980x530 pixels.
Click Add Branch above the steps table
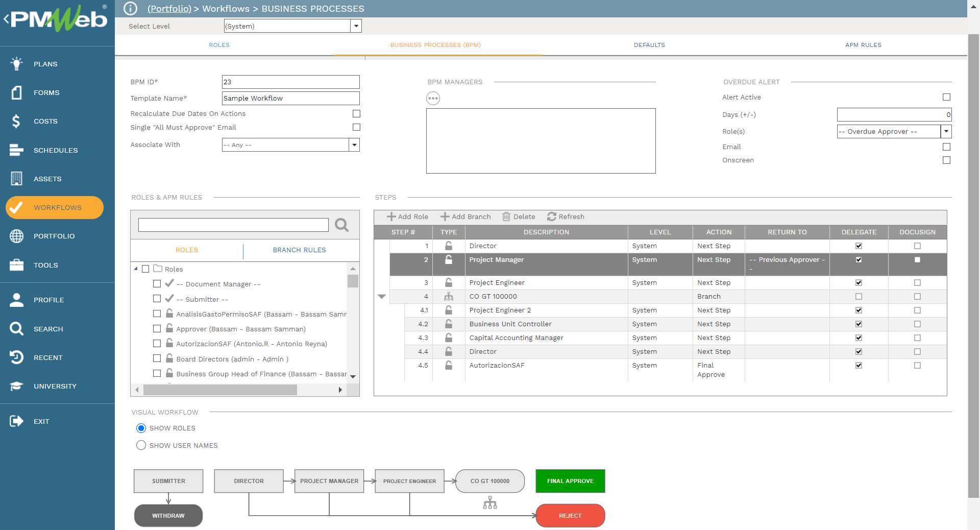[x=465, y=216]
